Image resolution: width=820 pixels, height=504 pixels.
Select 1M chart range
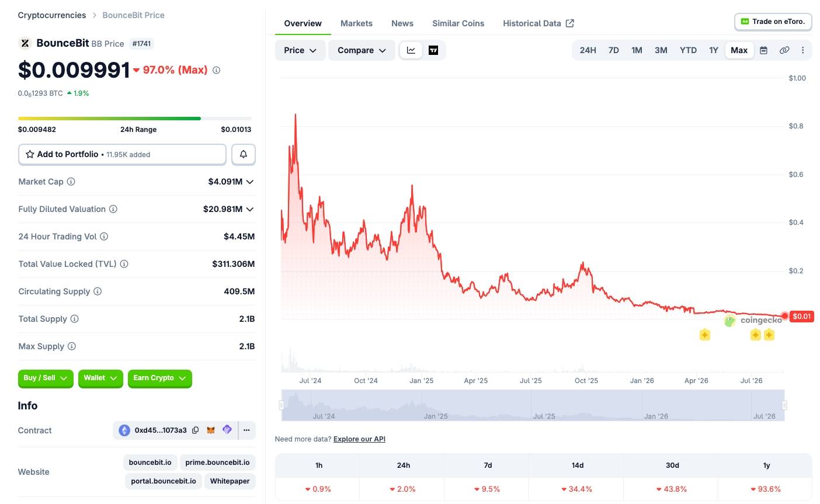(x=637, y=50)
